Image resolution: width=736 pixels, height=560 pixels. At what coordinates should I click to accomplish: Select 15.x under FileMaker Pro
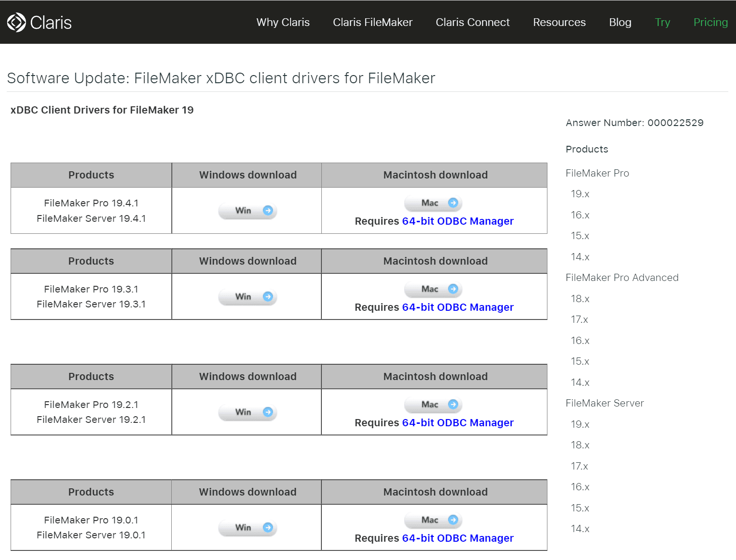(x=580, y=236)
